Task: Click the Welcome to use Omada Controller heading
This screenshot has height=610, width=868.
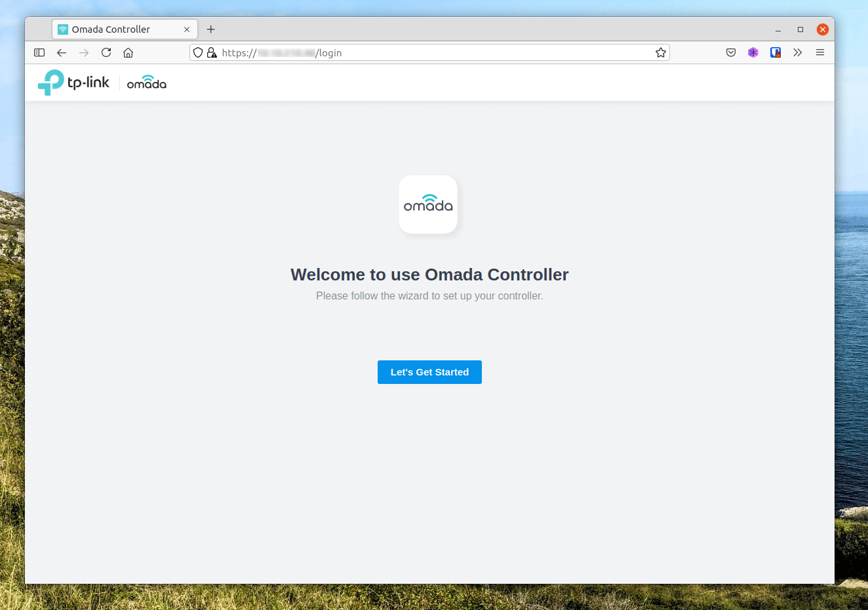Action: click(429, 275)
